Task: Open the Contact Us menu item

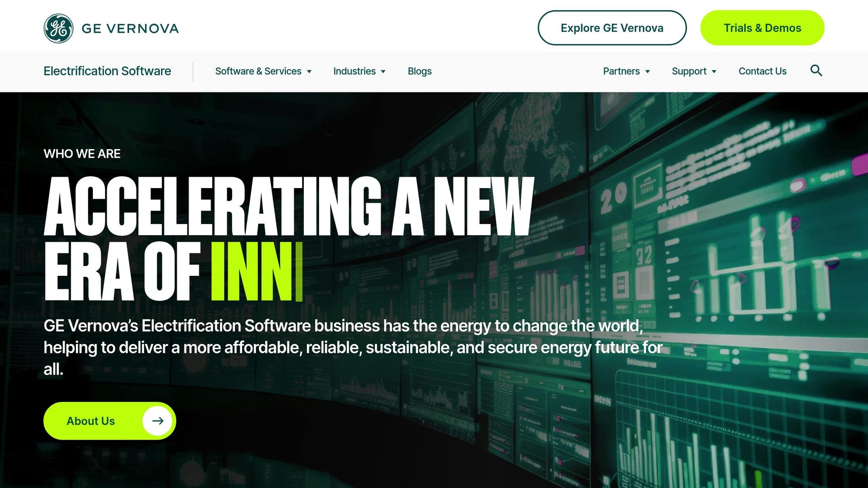Action: (x=762, y=71)
